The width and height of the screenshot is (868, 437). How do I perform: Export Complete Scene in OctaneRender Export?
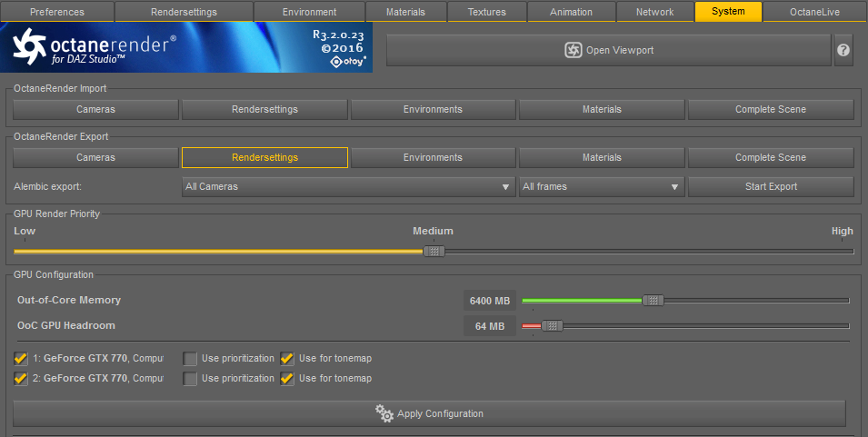[771, 158]
